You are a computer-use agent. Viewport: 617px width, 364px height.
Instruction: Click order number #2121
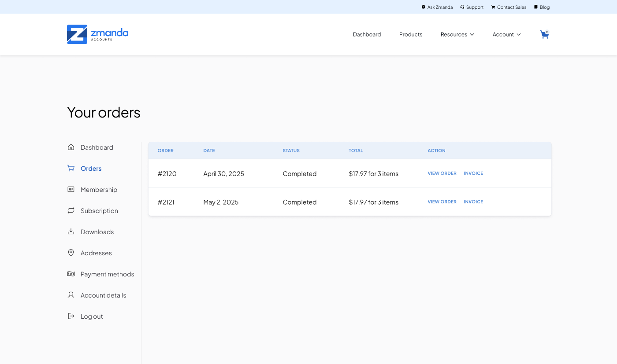point(166,202)
